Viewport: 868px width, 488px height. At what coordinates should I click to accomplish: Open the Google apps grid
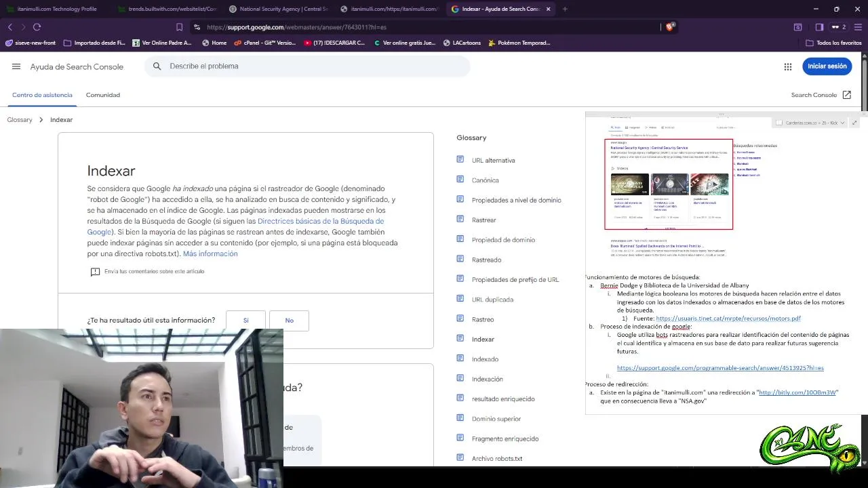(x=788, y=66)
